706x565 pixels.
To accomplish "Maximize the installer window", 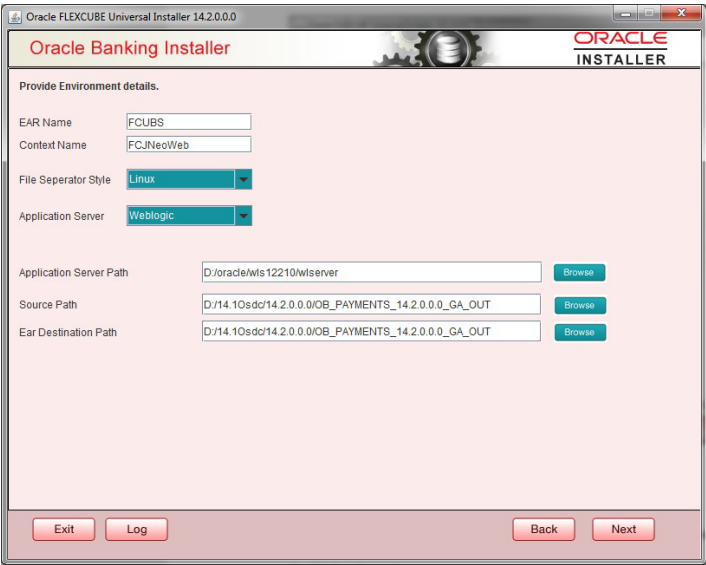I will [649, 14].
